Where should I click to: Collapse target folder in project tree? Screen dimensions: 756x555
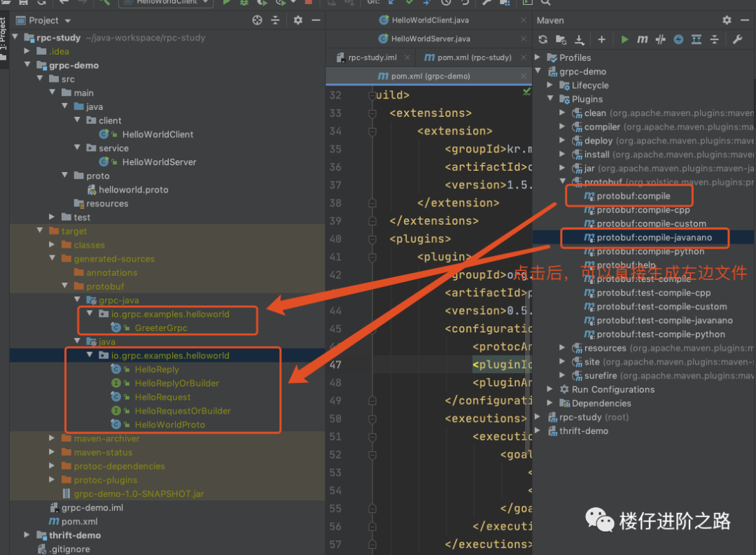click(39, 230)
